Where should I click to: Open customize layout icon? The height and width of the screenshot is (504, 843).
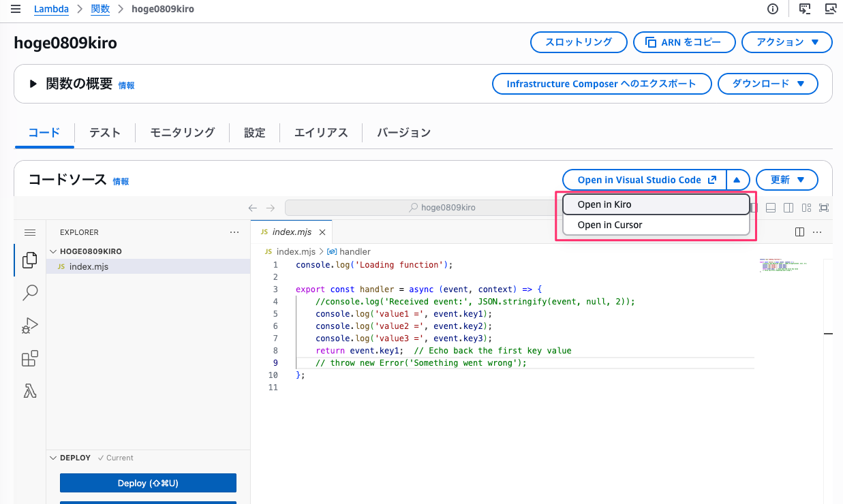coord(806,208)
